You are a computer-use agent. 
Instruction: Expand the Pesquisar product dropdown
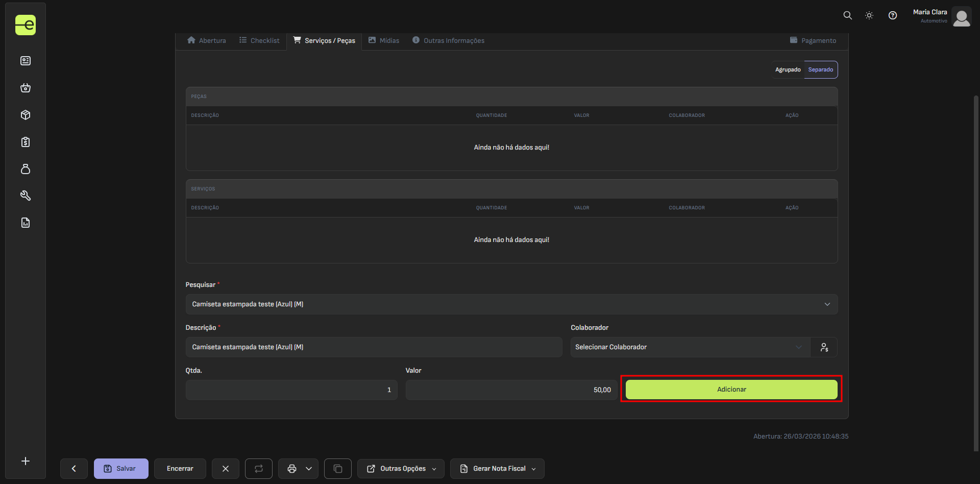[x=511, y=304]
